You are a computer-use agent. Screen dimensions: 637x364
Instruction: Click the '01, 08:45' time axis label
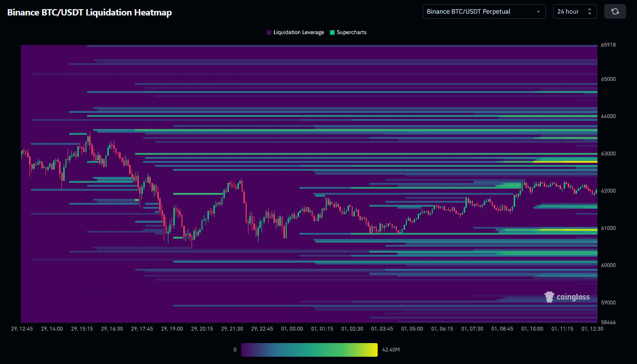pyautogui.click(x=502, y=329)
